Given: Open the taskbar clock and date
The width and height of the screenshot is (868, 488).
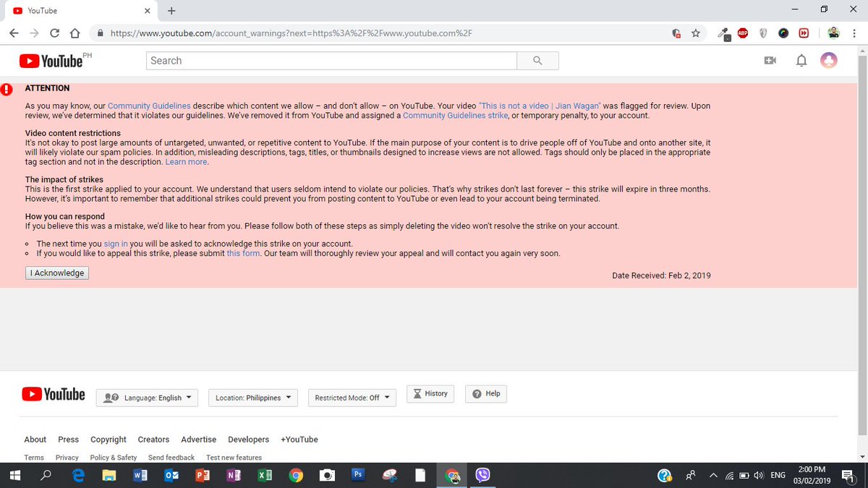Looking at the screenshot, I should click(812, 475).
